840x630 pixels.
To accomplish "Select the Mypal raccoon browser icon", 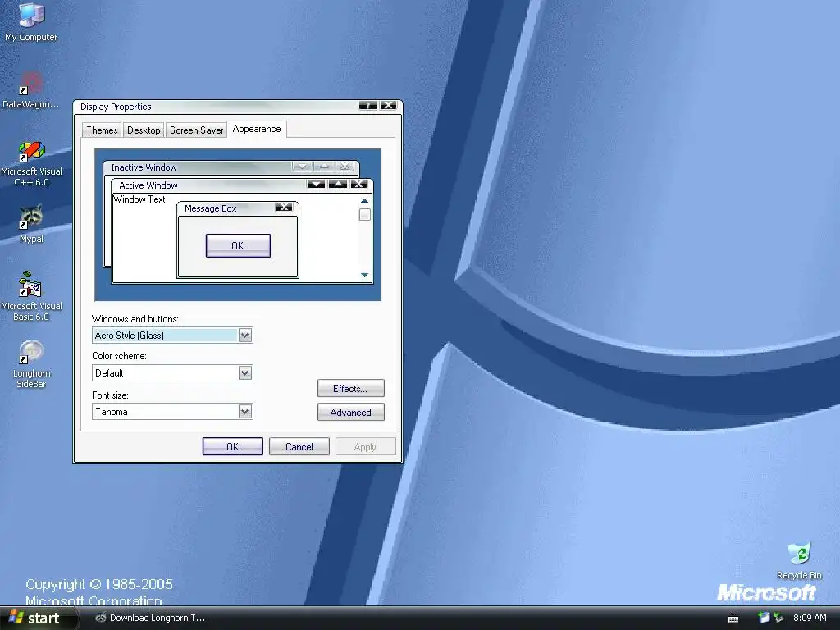I will coord(31,224).
